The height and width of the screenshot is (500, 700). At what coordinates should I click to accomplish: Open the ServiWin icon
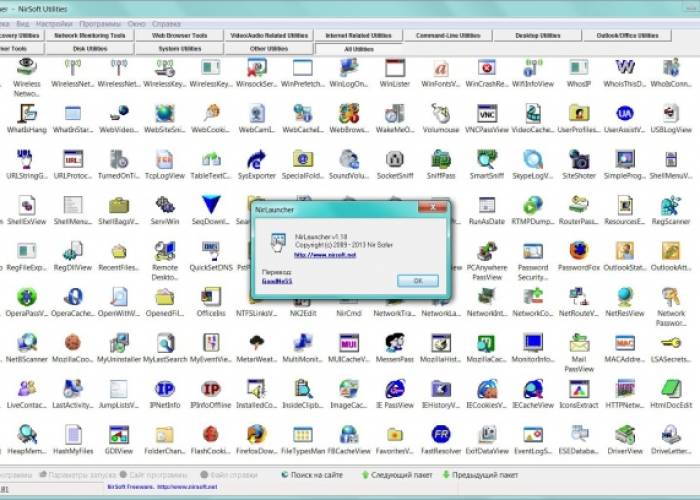click(165, 205)
